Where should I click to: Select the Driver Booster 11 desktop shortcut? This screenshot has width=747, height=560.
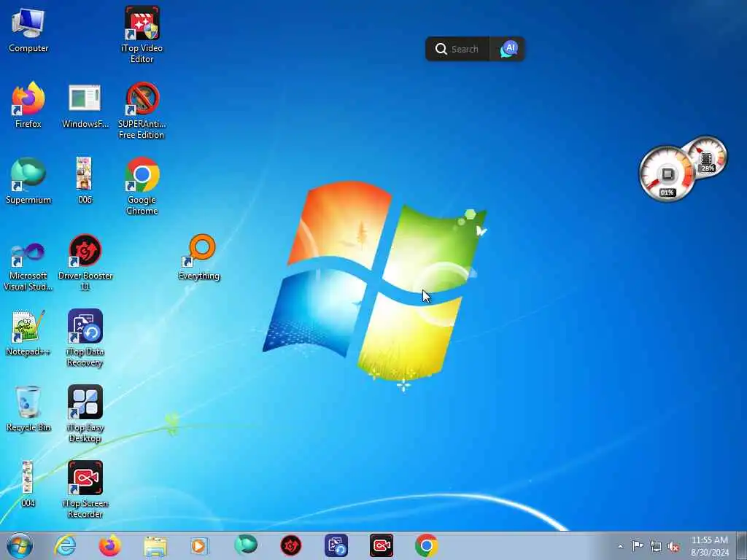tap(85, 262)
